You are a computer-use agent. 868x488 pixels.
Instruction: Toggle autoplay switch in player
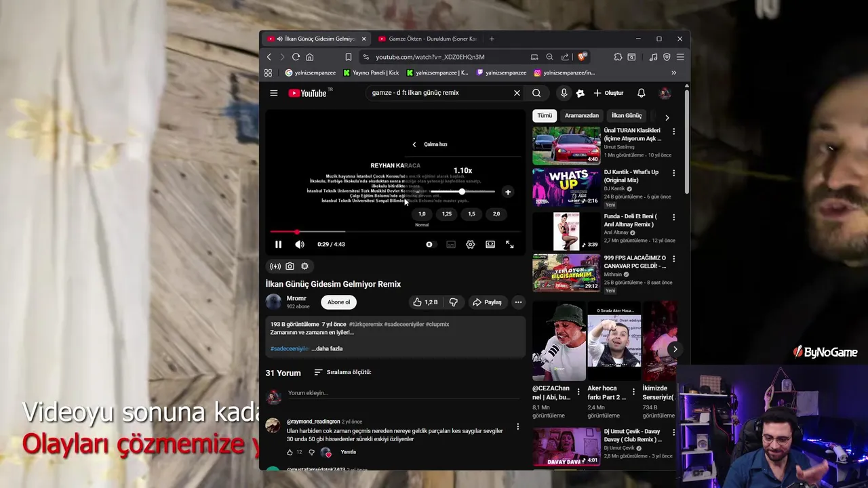point(430,244)
